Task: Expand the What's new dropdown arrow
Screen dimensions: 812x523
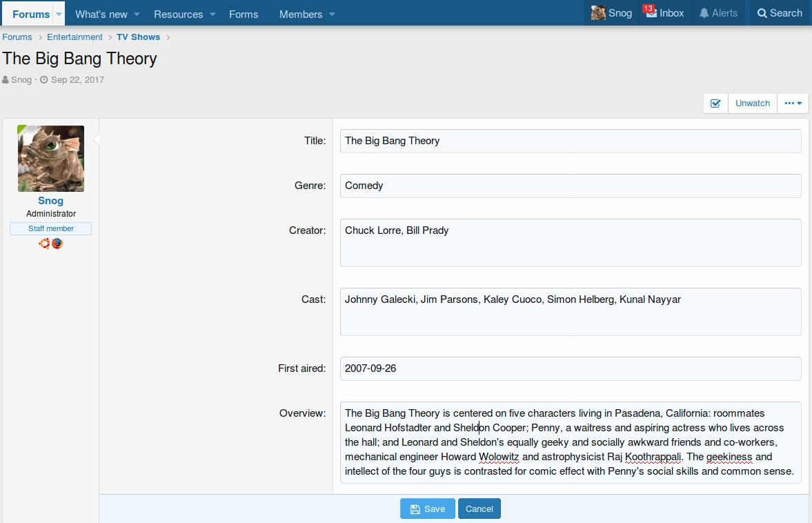Action: coord(137,14)
